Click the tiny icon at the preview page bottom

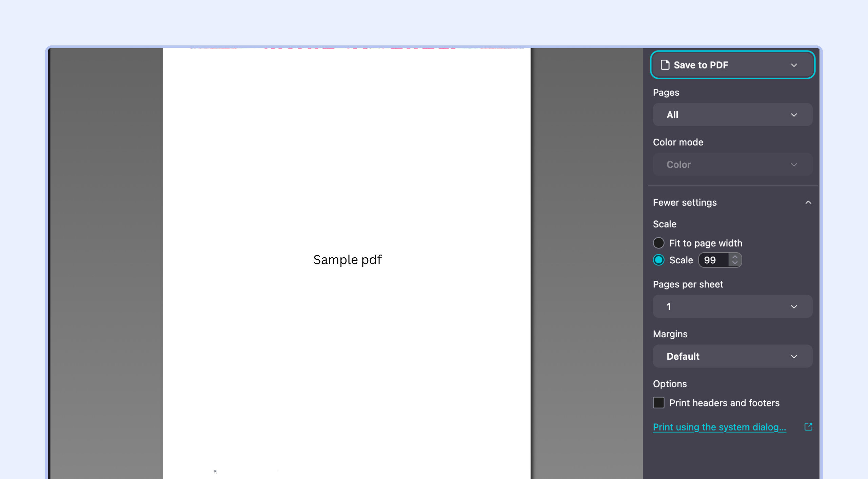[215, 471]
